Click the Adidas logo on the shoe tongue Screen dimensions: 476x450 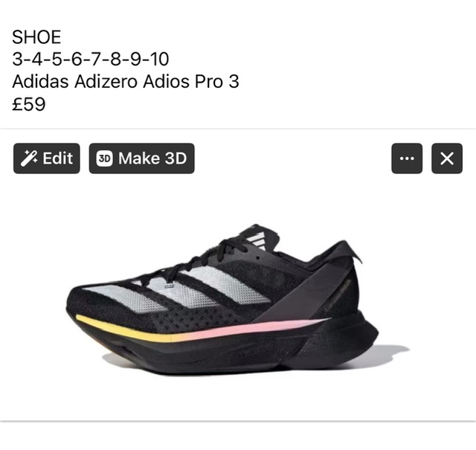(256, 238)
